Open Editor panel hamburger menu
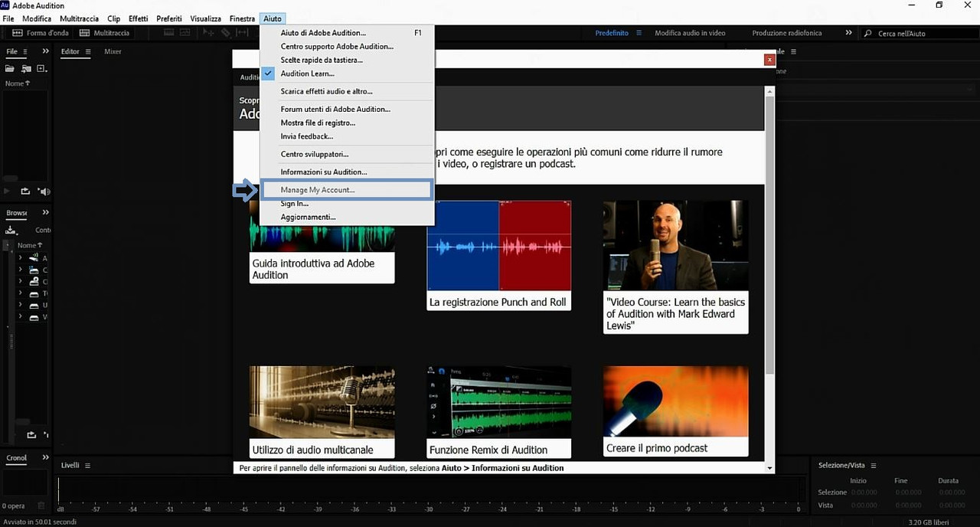The width and height of the screenshot is (980, 527). 87,51
